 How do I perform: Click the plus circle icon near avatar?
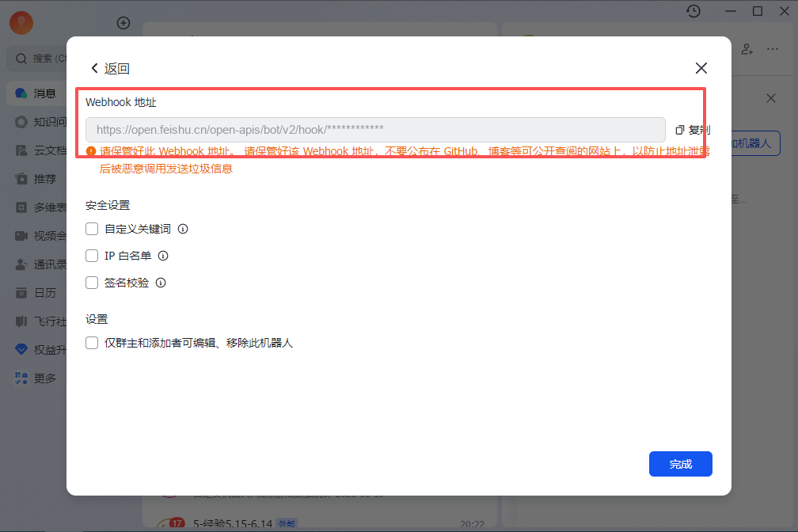pos(123,23)
